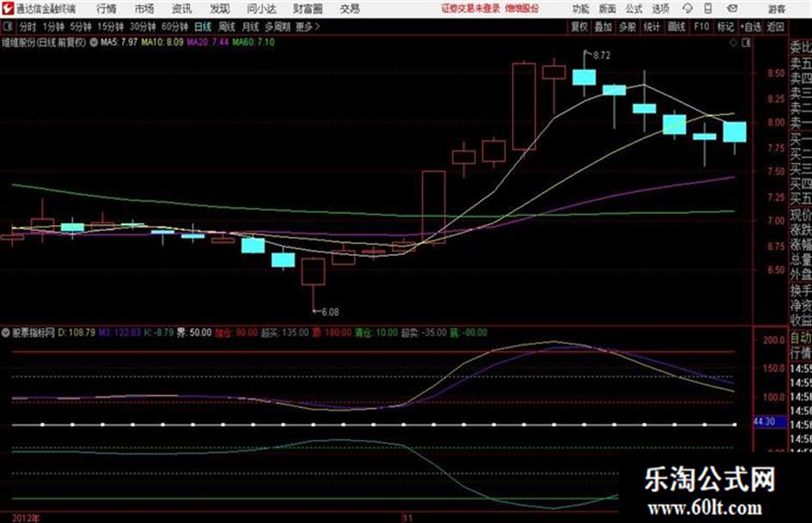Toggle the left panel layout icon
Image resolution: width=812 pixels, height=523 pixels.
coord(8,27)
